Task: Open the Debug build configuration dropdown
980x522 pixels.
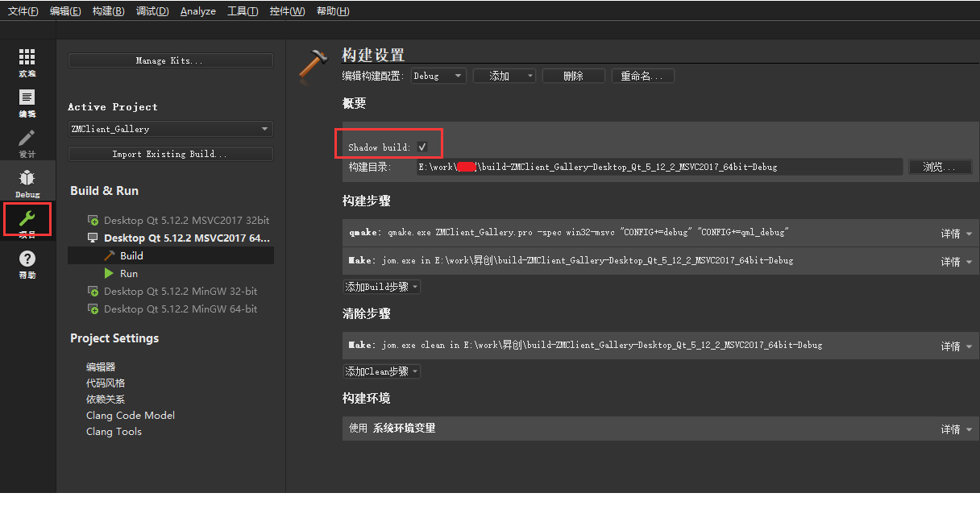Action: pos(438,75)
